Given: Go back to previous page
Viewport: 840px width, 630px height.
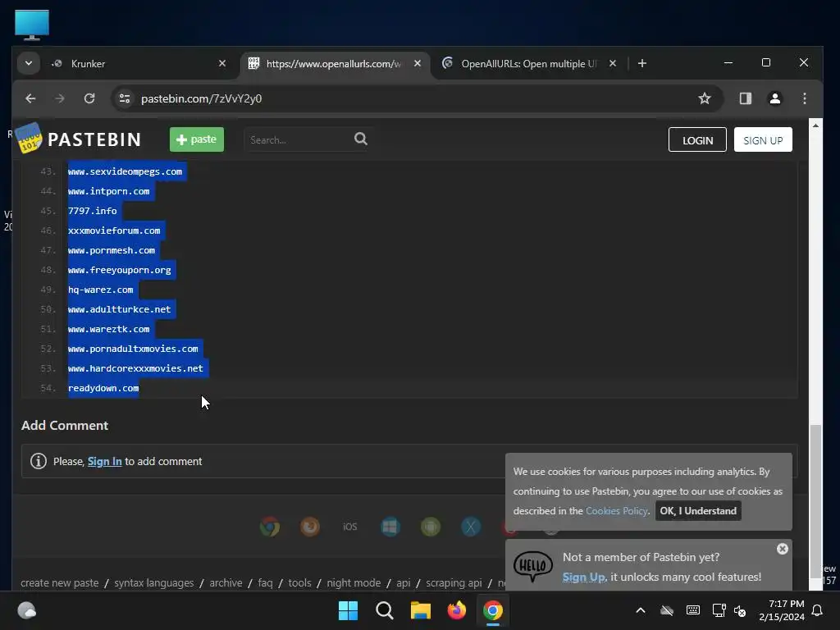Looking at the screenshot, I should pos(30,98).
